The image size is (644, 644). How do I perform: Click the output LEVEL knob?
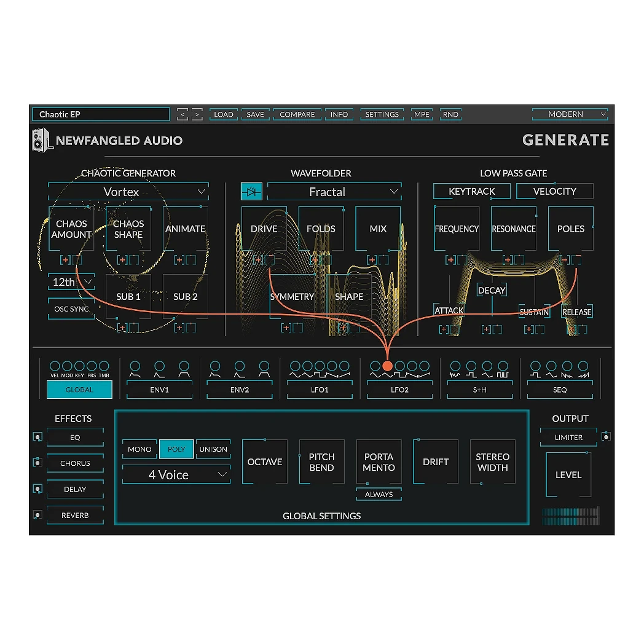pyautogui.click(x=568, y=475)
